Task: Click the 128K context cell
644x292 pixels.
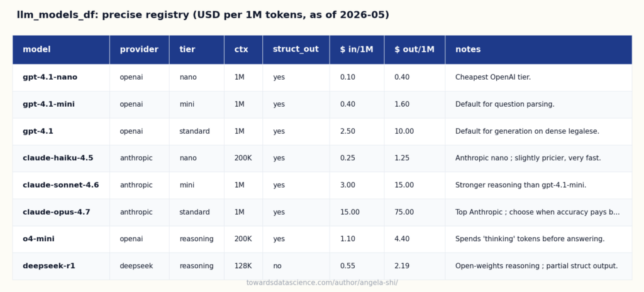Action: point(243,266)
